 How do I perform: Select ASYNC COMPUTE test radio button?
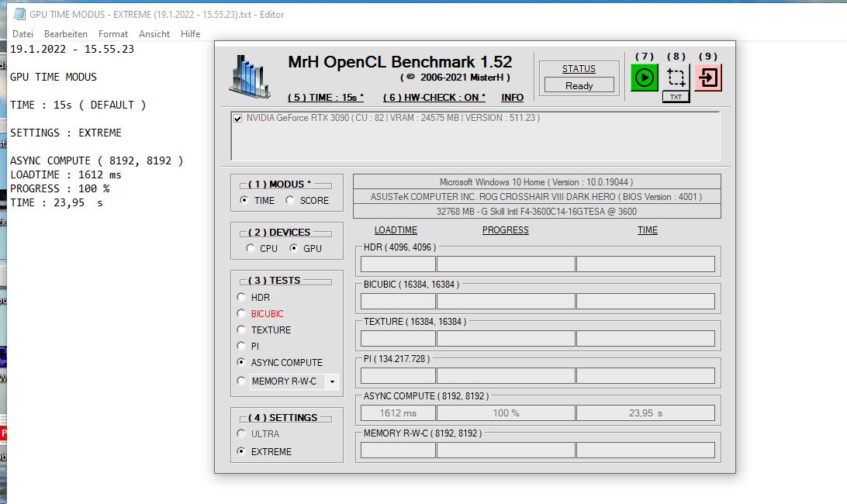pos(241,361)
